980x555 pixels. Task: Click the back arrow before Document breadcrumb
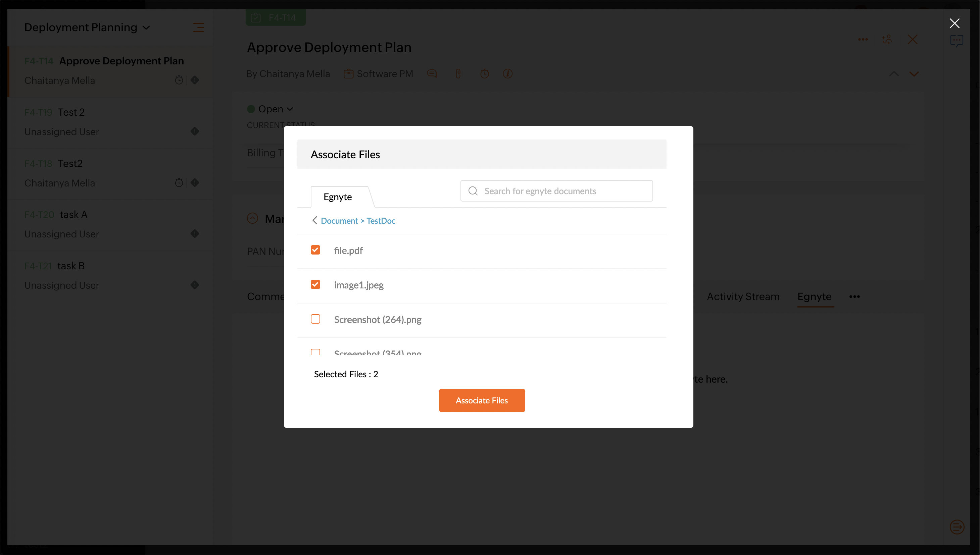tap(315, 221)
